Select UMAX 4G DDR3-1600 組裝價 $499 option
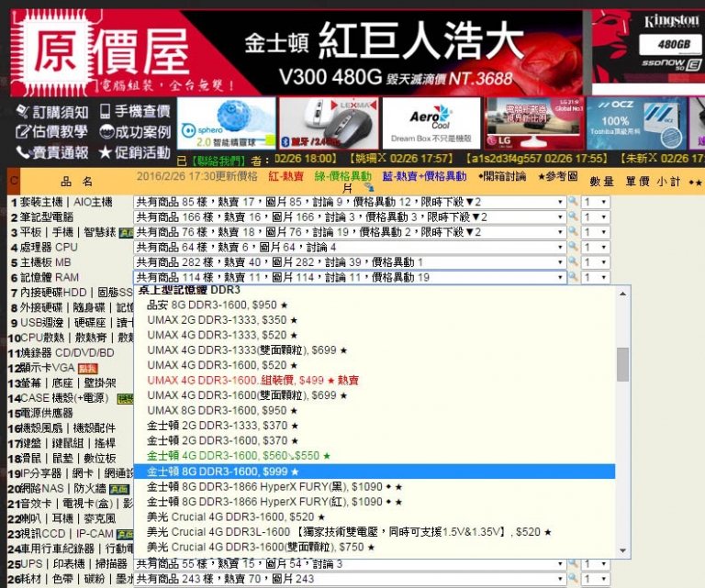 [375, 381]
